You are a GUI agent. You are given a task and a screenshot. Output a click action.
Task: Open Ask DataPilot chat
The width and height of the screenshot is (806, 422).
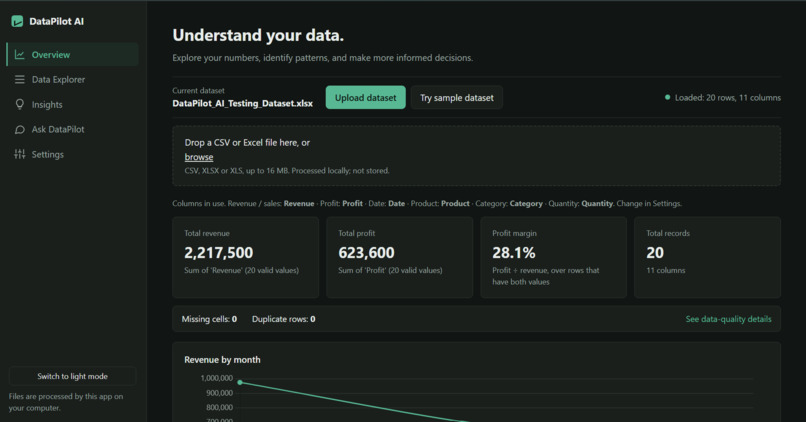click(x=72, y=130)
